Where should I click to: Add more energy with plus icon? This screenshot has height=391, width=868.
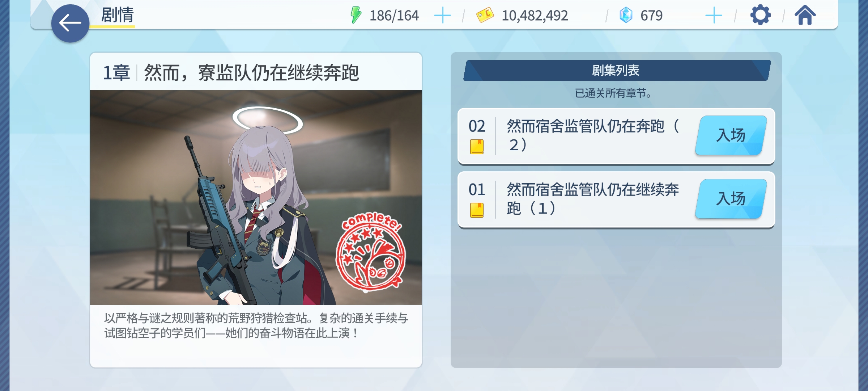(442, 16)
